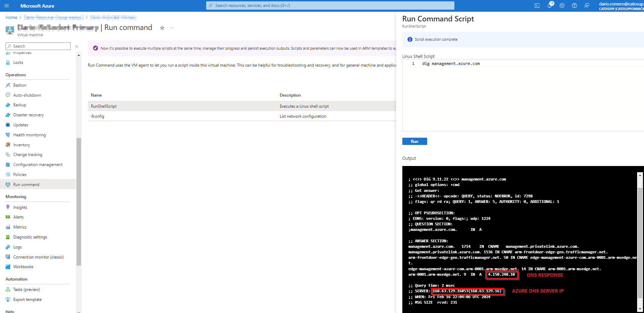
Task: Open Connection monitor (classic) menu item
Action: pyautogui.click(x=38, y=257)
